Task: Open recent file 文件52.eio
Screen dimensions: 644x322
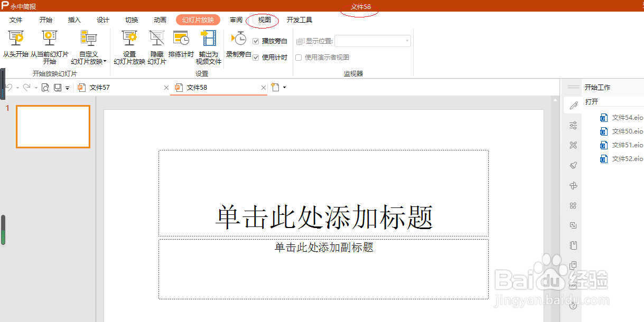Action: click(x=622, y=158)
